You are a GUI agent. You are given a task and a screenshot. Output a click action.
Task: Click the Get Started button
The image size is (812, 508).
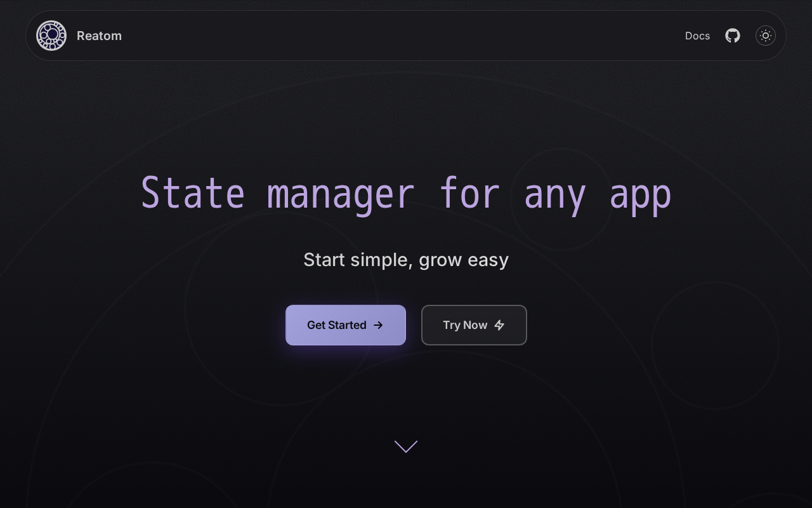pyautogui.click(x=346, y=325)
